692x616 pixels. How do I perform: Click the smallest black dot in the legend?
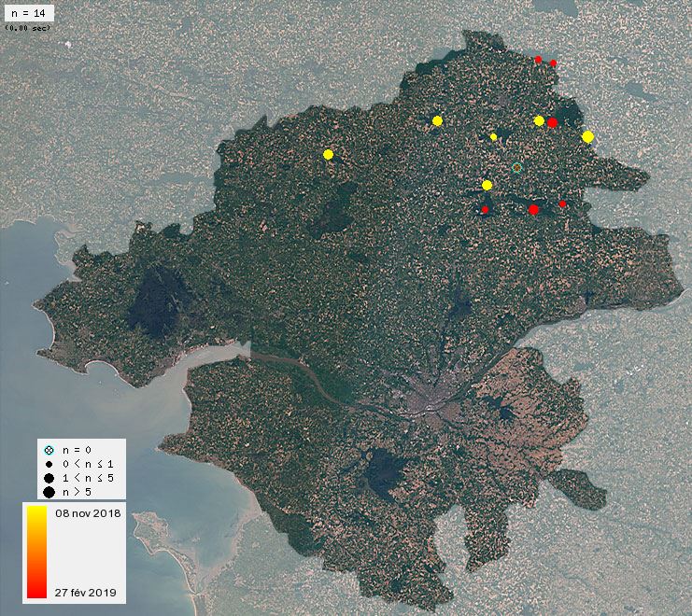click(x=49, y=464)
